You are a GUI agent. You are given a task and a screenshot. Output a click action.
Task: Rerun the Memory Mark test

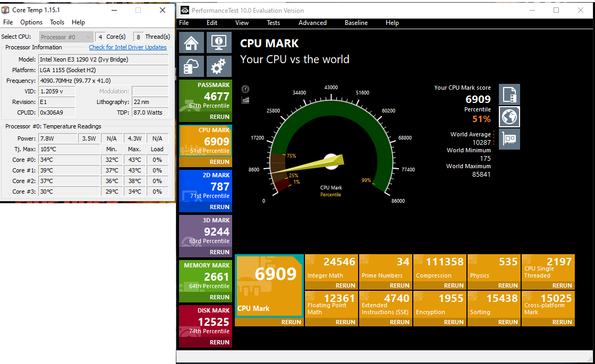click(219, 297)
